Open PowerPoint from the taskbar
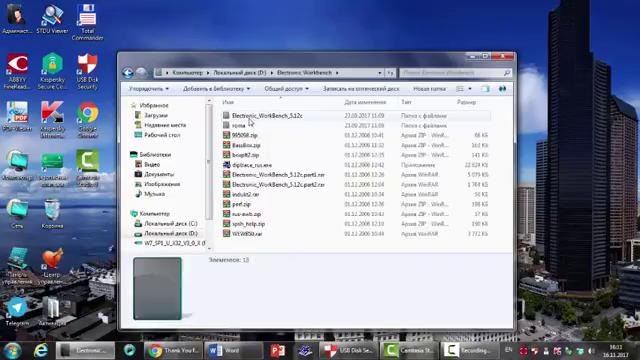This screenshot has height=360, width=640. pyautogui.click(x=278, y=351)
